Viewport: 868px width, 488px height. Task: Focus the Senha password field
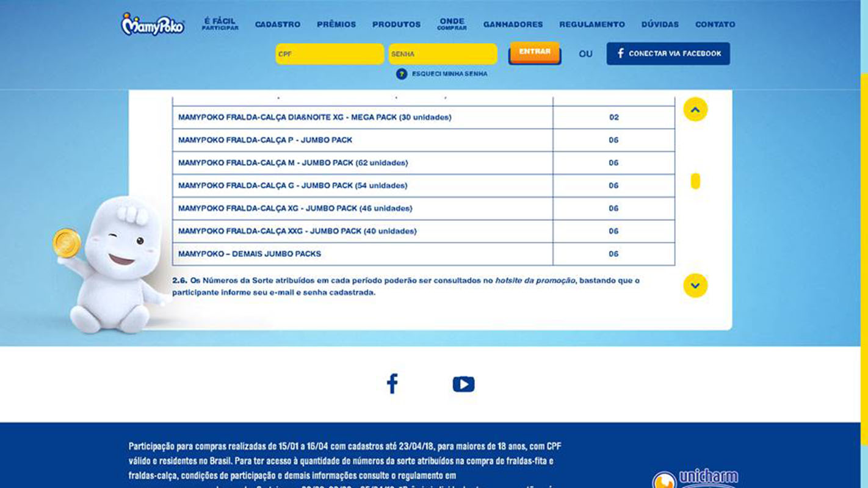[x=443, y=54]
